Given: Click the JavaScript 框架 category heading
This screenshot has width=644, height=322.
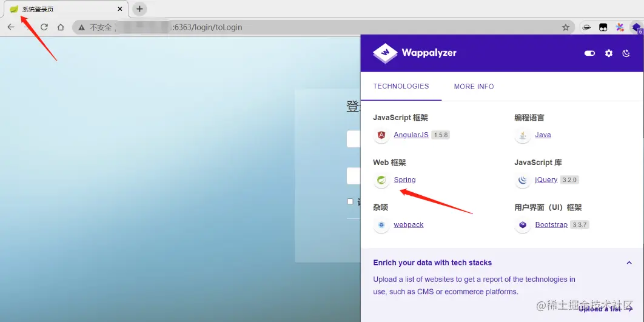Looking at the screenshot, I should pyautogui.click(x=400, y=118).
